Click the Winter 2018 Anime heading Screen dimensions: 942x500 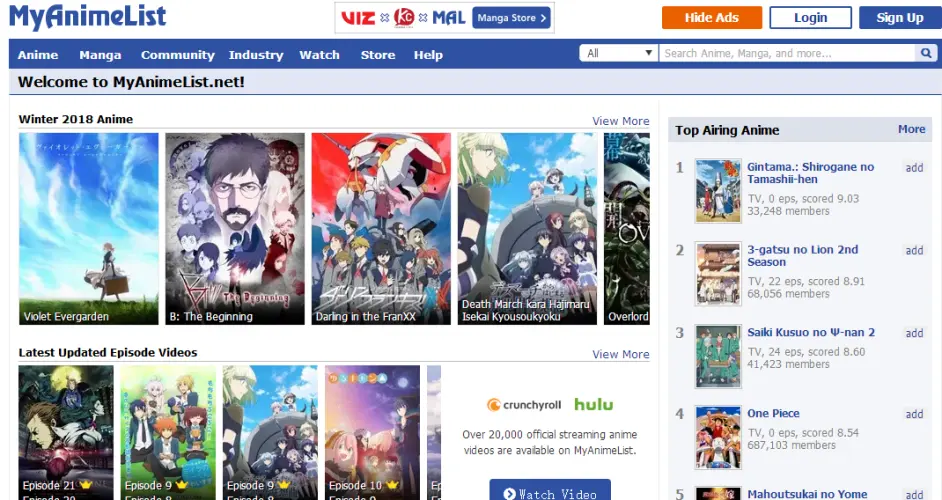coord(76,119)
